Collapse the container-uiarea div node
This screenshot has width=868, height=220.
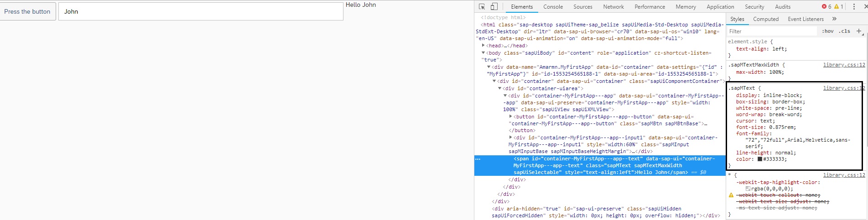pyautogui.click(x=500, y=88)
